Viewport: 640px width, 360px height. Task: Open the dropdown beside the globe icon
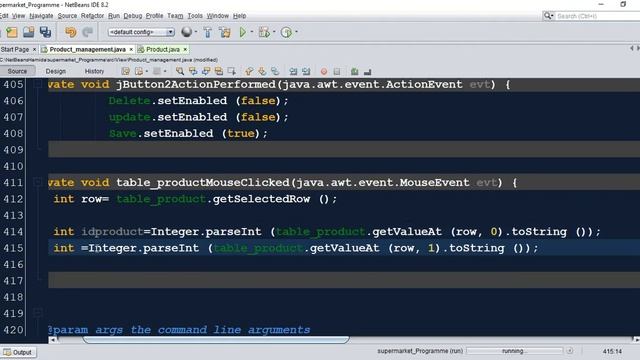(196, 32)
